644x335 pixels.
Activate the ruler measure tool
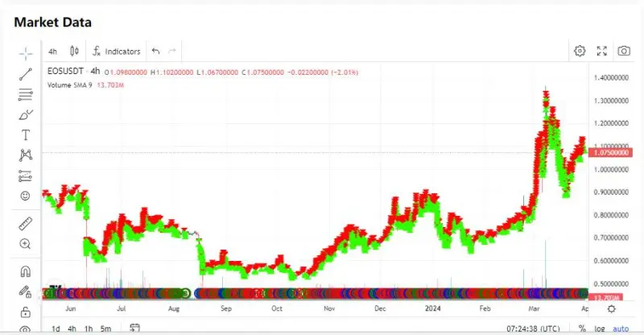click(26, 223)
